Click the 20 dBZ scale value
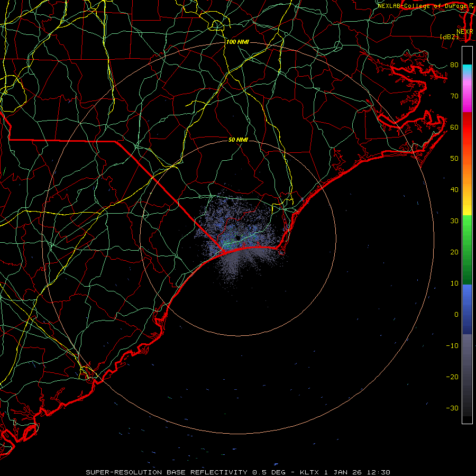 tap(454, 252)
